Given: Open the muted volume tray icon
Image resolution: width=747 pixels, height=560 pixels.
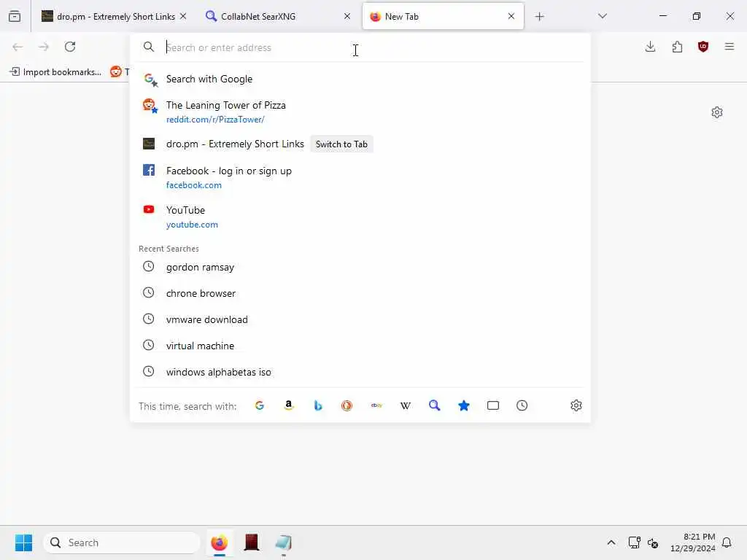Looking at the screenshot, I should [653, 542].
